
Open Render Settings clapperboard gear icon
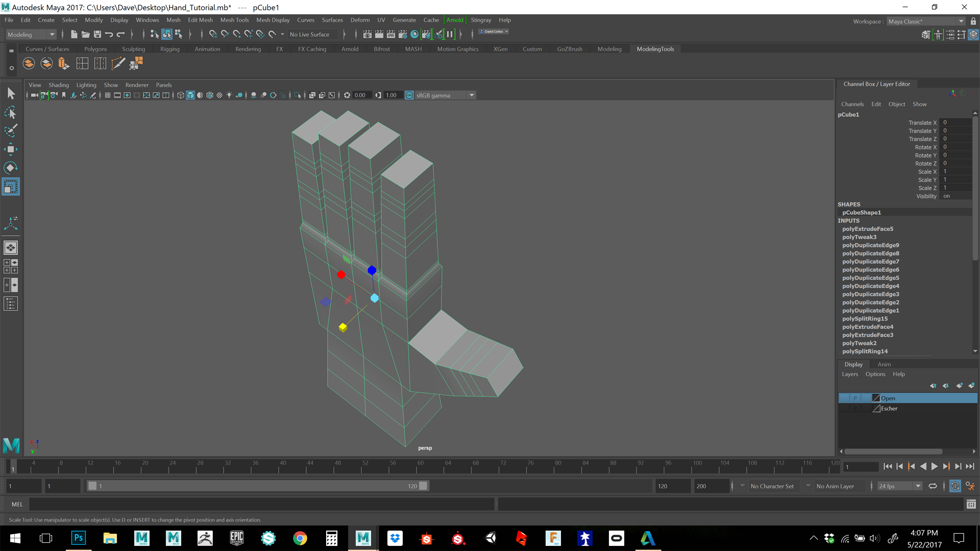[x=403, y=34]
